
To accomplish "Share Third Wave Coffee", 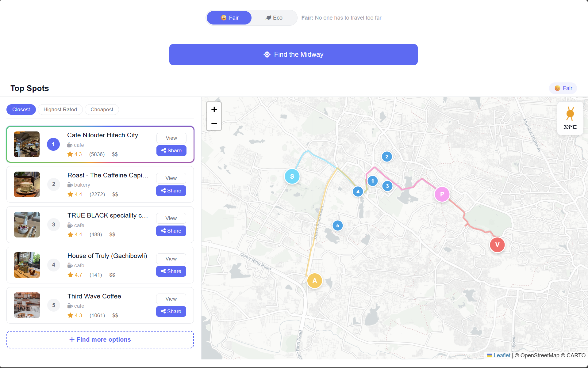I will tap(171, 311).
